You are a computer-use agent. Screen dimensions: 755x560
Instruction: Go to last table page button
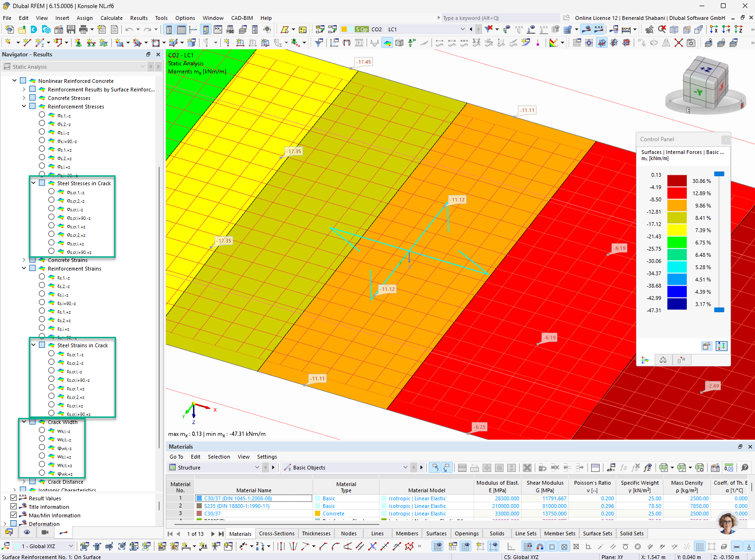(221, 533)
